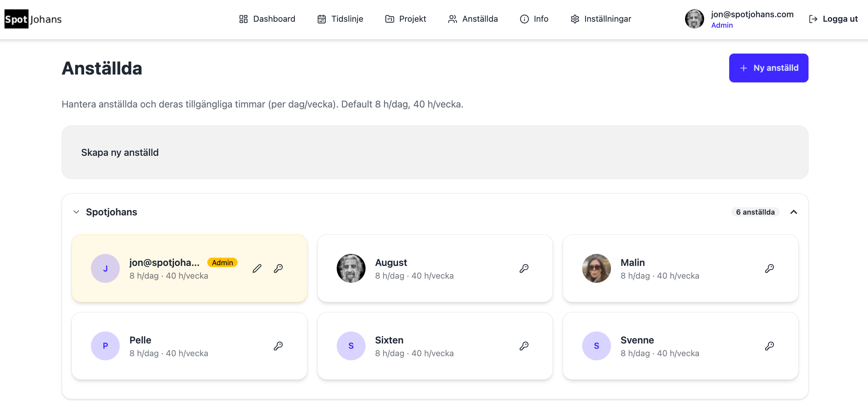
Task: Open the Projekt section
Action: (406, 19)
